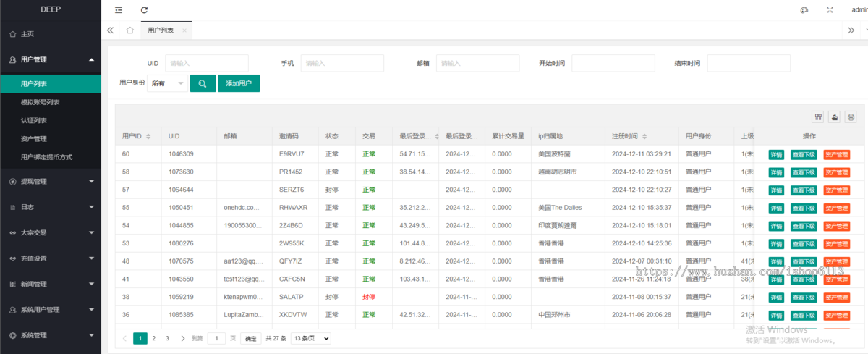Click the DEEP logo text
The image size is (868, 354).
click(50, 9)
